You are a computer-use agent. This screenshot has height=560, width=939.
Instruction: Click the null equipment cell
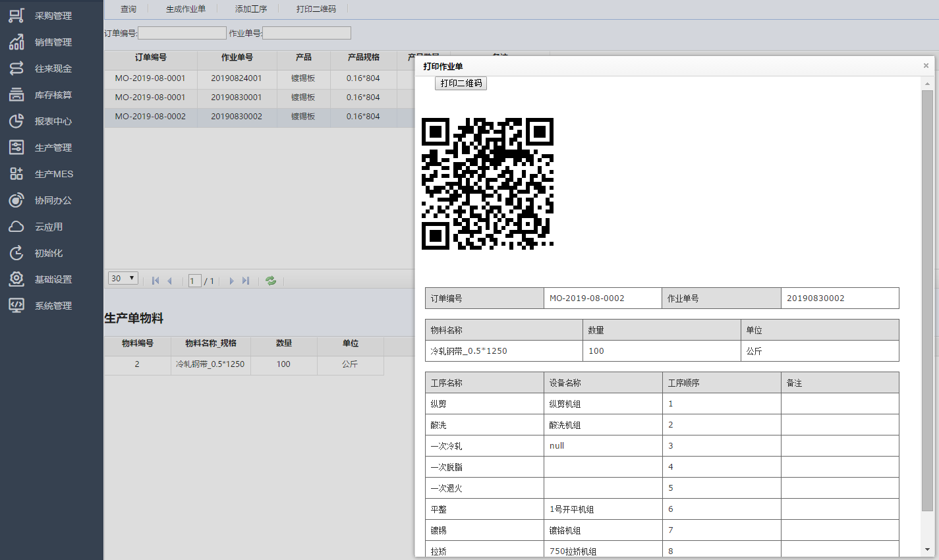(603, 446)
